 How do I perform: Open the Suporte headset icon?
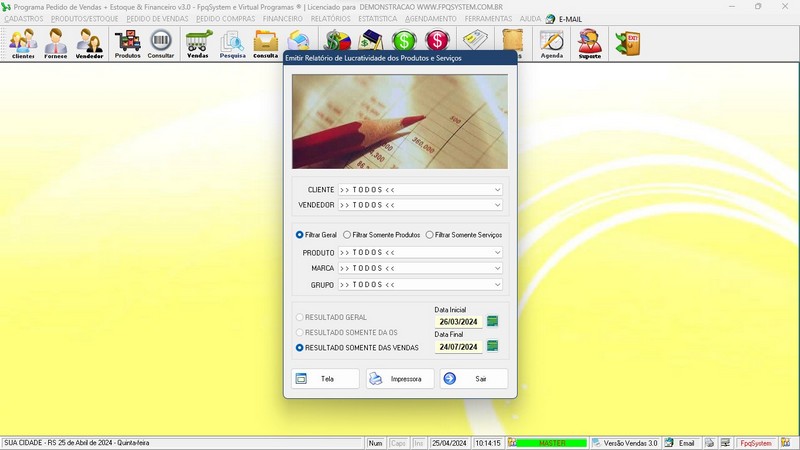click(590, 43)
